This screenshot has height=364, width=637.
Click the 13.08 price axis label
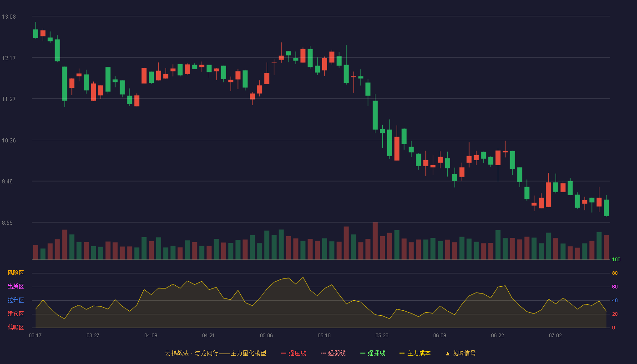click(x=9, y=17)
